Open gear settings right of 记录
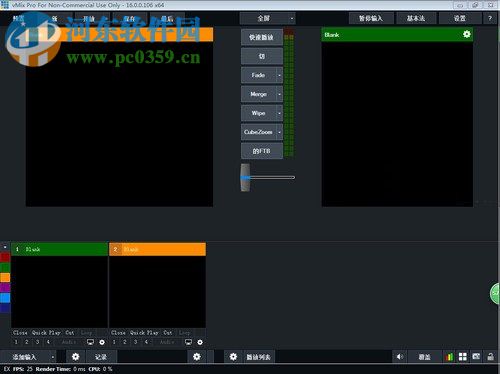 coord(197,357)
